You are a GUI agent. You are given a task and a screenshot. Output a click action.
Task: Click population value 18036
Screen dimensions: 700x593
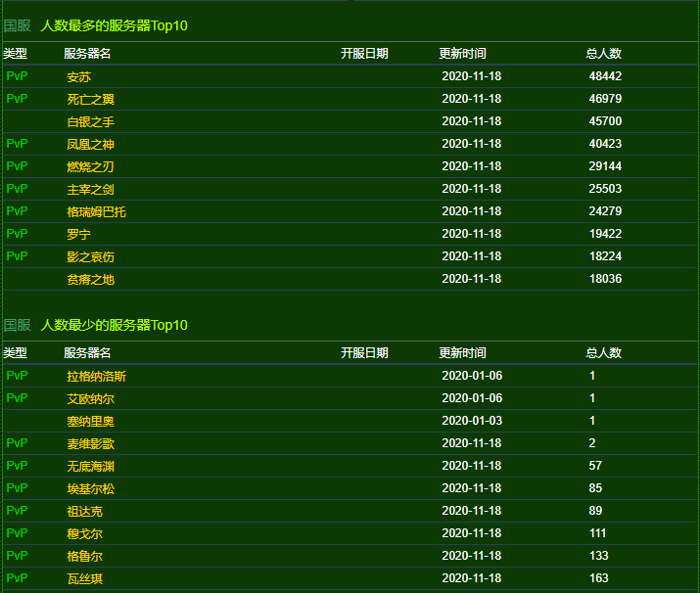(605, 279)
